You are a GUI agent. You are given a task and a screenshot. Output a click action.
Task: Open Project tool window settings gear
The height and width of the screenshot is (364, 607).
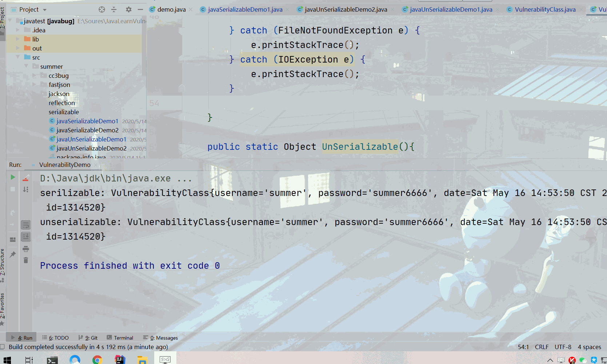click(128, 9)
